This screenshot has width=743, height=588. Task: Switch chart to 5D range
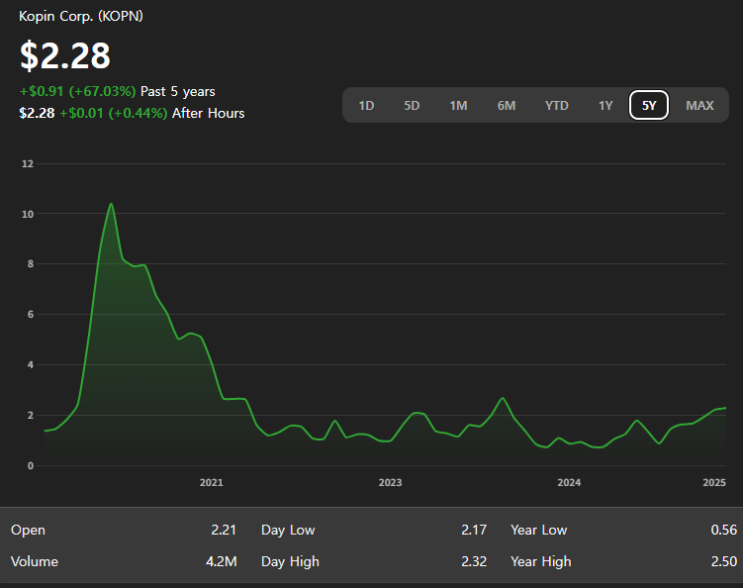coord(412,105)
